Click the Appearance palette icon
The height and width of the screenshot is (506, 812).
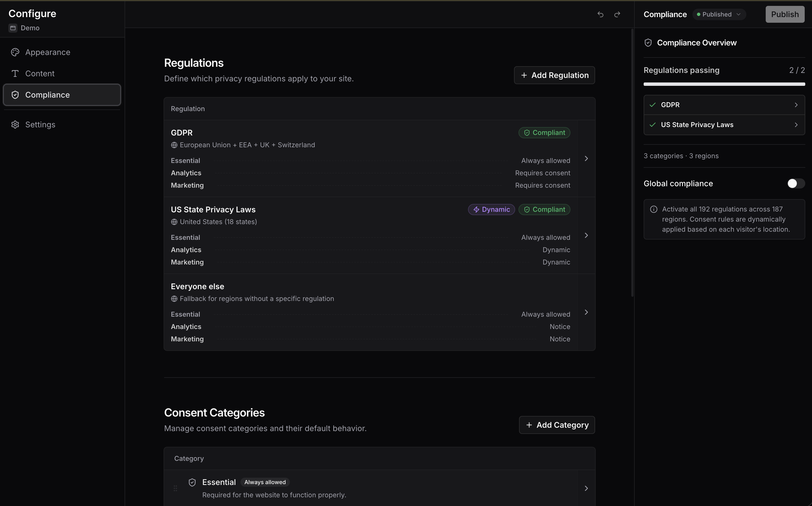[x=15, y=52]
